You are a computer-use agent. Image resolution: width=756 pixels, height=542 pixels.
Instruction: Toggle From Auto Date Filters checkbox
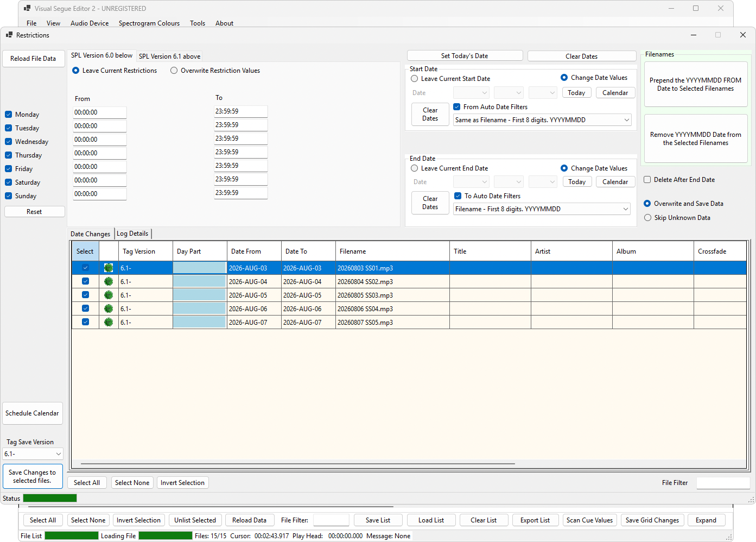tap(457, 107)
